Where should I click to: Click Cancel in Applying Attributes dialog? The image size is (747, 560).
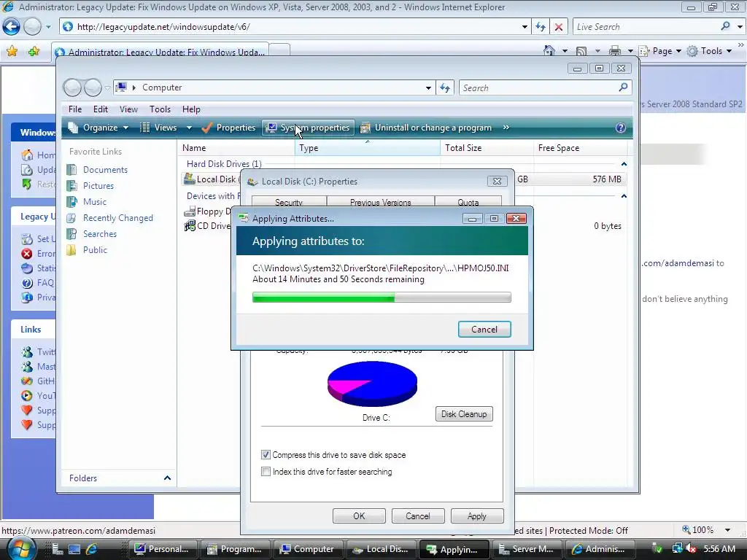484,330
